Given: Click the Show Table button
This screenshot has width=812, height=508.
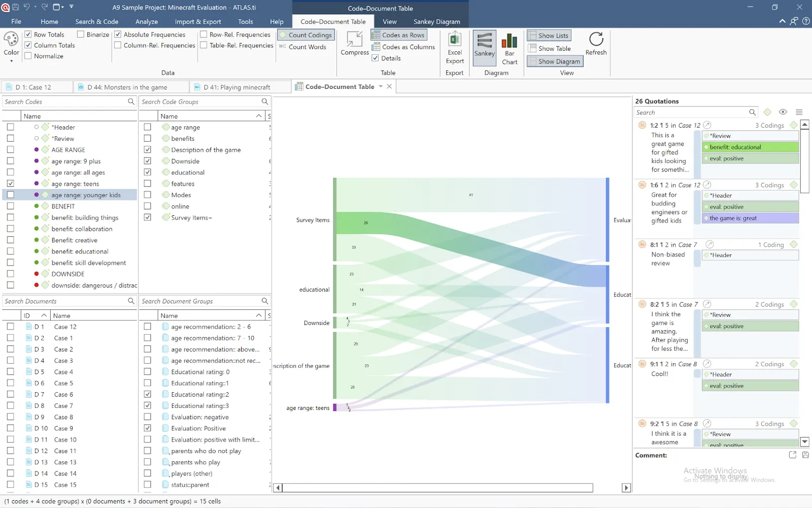Looking at the screenshot, I should [551, 48].
